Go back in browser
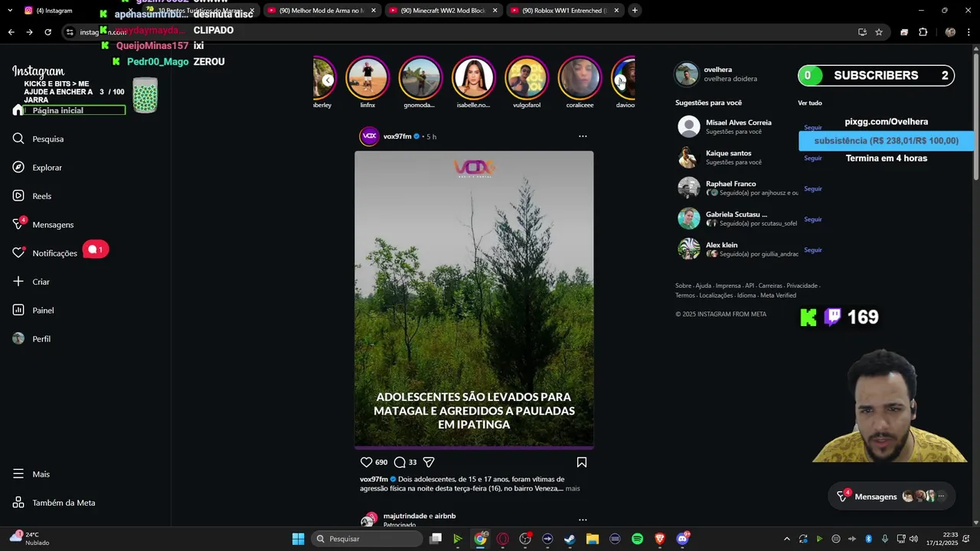 click(11, 32)
